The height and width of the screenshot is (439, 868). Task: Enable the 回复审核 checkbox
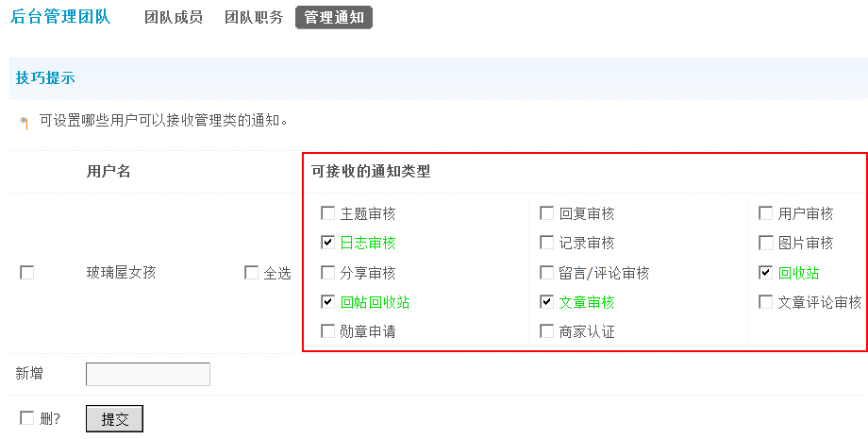(547, 213)
